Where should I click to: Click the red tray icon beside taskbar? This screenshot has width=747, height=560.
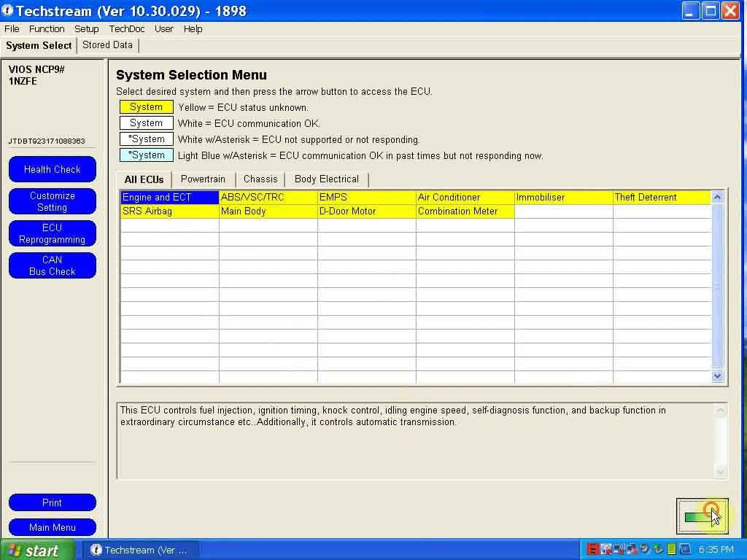(593, 549)
